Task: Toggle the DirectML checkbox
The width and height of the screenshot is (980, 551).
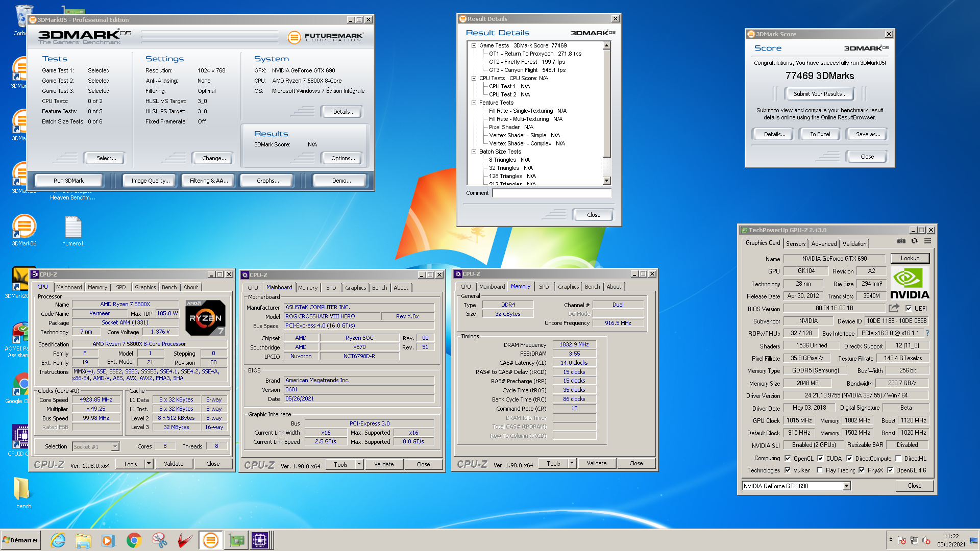Action: coord(898,458)
